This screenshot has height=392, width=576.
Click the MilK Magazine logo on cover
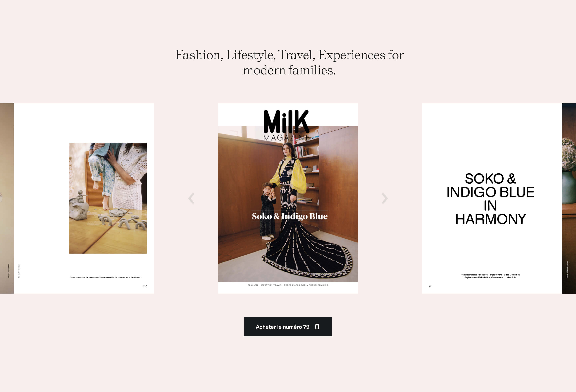[x=287, y=125]
